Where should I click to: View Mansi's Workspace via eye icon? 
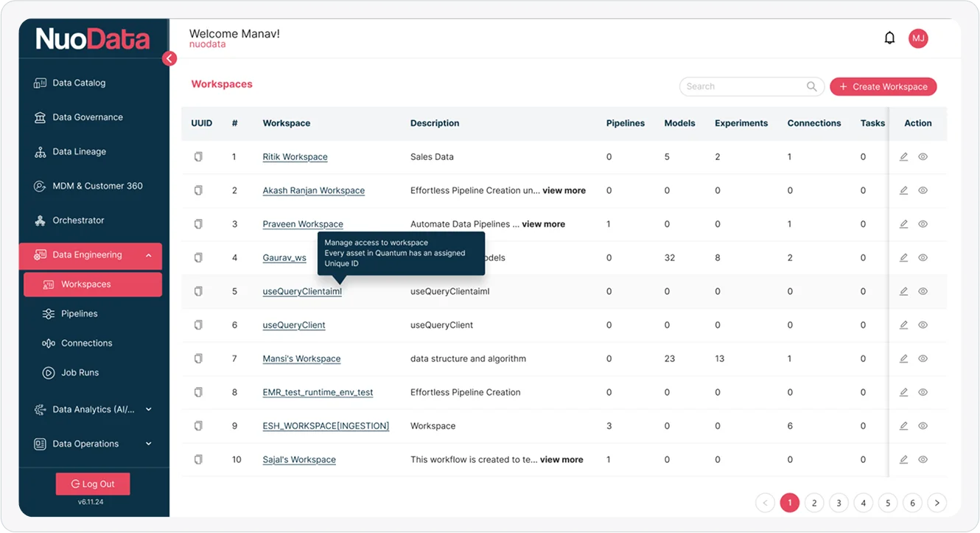point(923,359)
